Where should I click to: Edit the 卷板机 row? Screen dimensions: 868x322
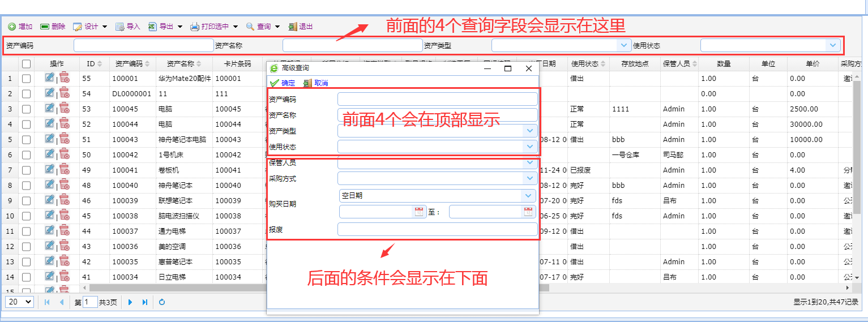click(x=50, y=169)
